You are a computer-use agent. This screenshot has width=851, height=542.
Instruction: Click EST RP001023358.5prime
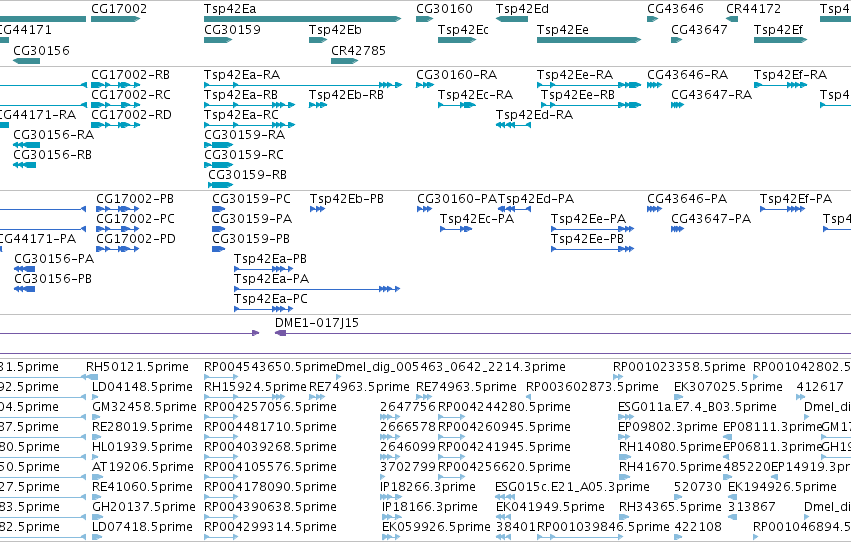point(679,367)
